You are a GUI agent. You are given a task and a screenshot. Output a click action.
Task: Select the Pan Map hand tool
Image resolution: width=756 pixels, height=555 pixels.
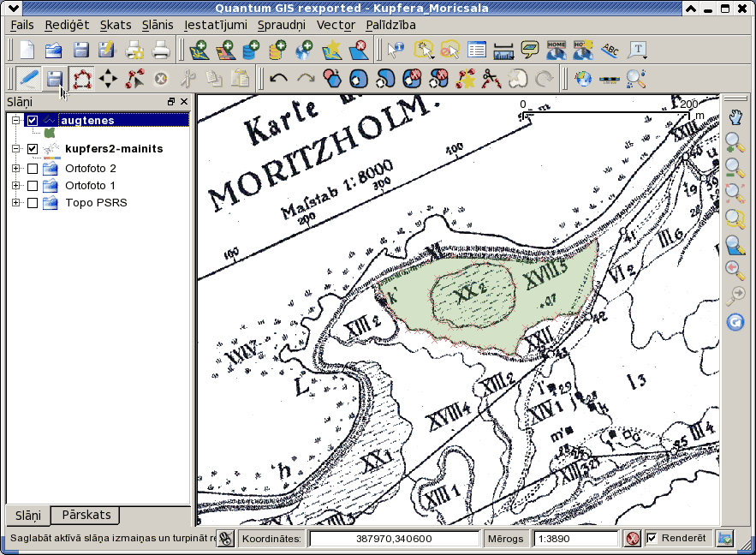tap(735, 117)
